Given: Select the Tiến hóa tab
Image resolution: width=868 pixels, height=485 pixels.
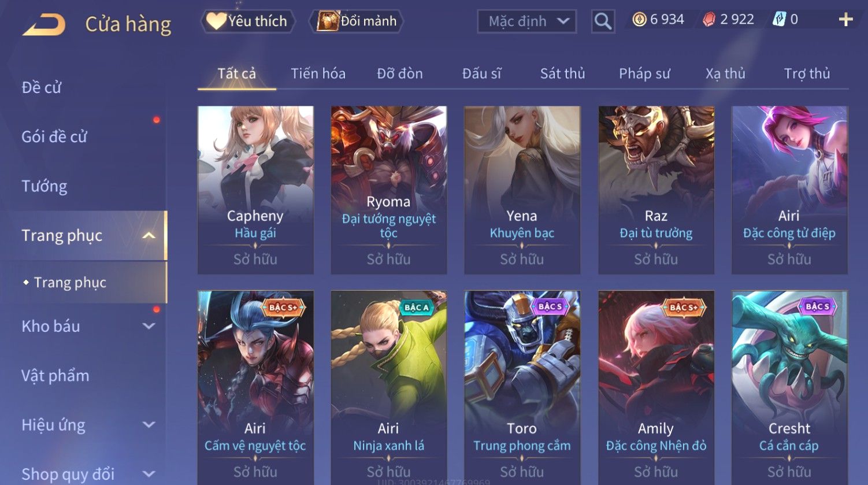Looking at the screenshot, I should click(318, 73).
